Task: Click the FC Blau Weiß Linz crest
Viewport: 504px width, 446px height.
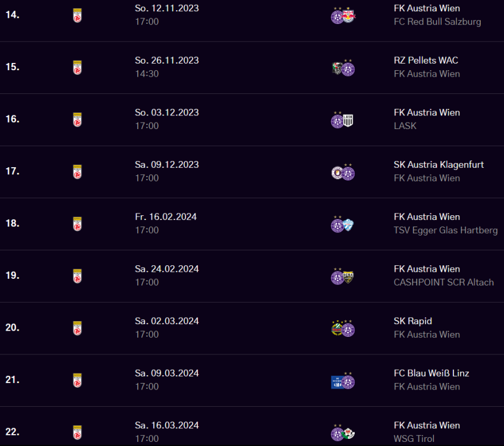Action: (337, 381)
